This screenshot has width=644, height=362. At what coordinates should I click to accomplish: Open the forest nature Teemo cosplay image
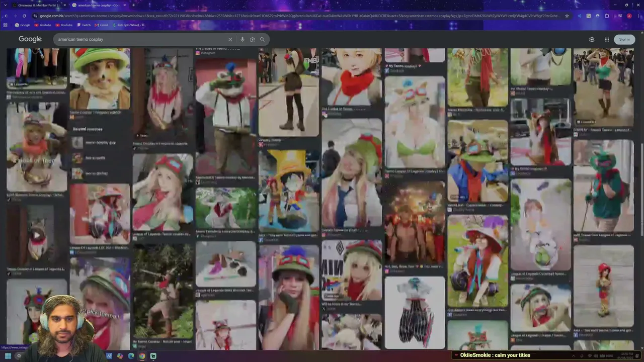[x=163, y=291]
